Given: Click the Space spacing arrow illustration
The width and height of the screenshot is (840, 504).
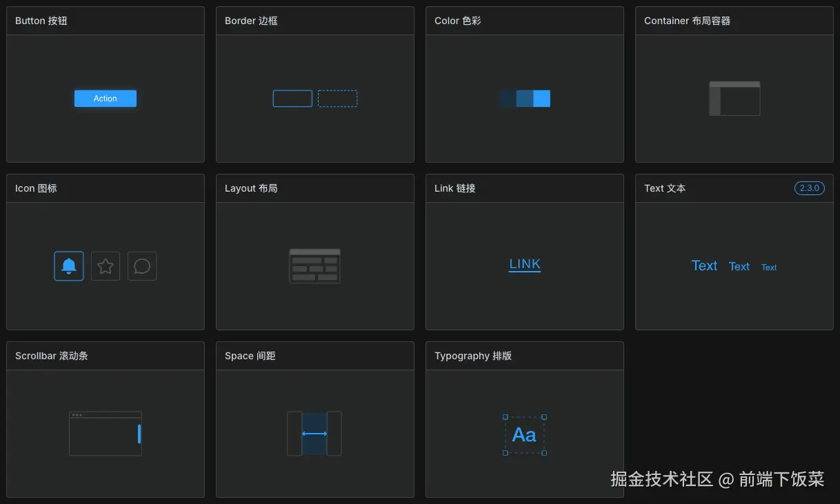Looking at the screenshot, I should (x=314, y=434).
